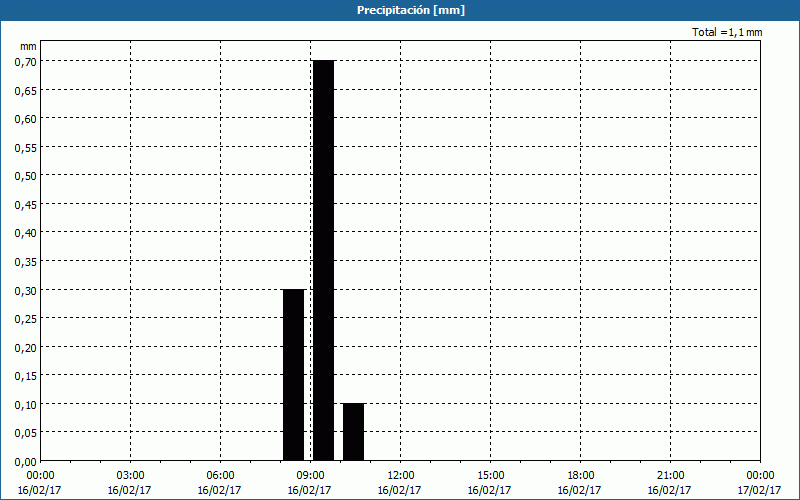Click the 0,55 y-axis label
This screenshot has width=800, height=500.
pos(26,147)
